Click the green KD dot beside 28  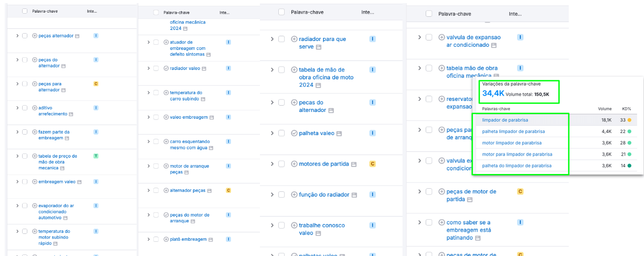(x=629, y=143)
